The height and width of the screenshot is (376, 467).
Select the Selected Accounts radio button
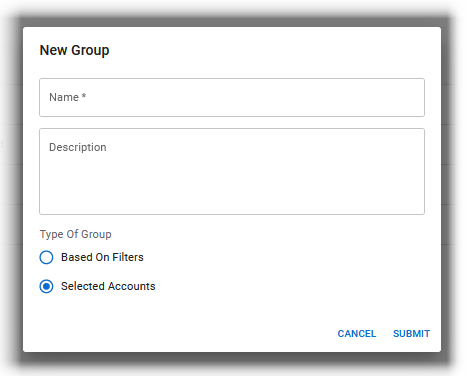[x=46, y=286]
